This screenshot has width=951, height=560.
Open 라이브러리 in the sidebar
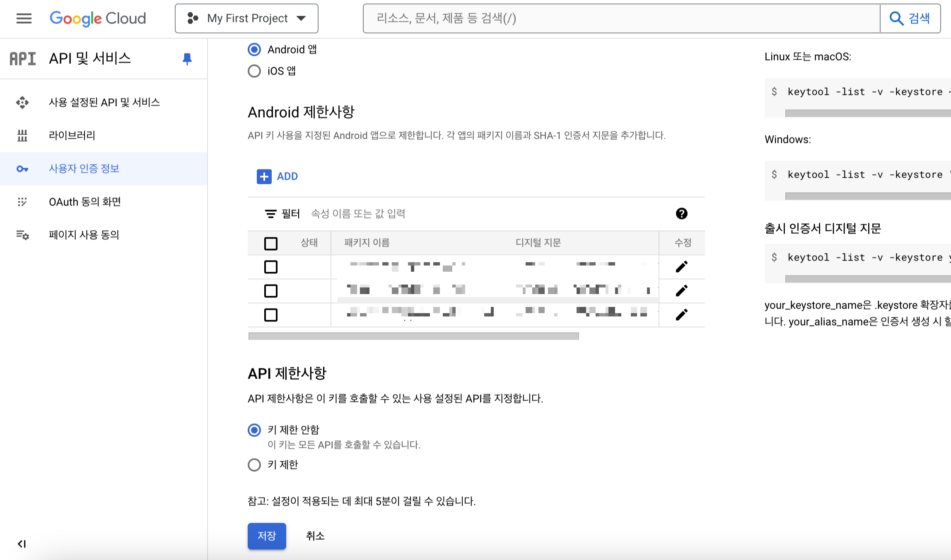[72, 135]
